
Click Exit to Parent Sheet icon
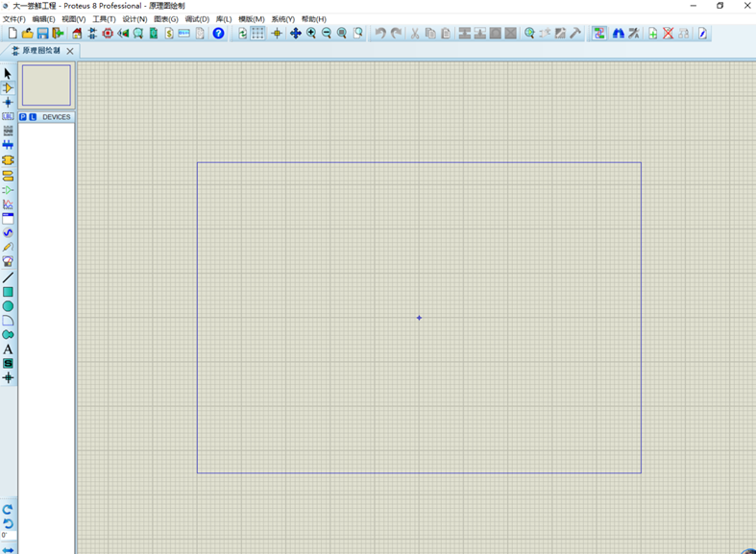tap(684, 34)
